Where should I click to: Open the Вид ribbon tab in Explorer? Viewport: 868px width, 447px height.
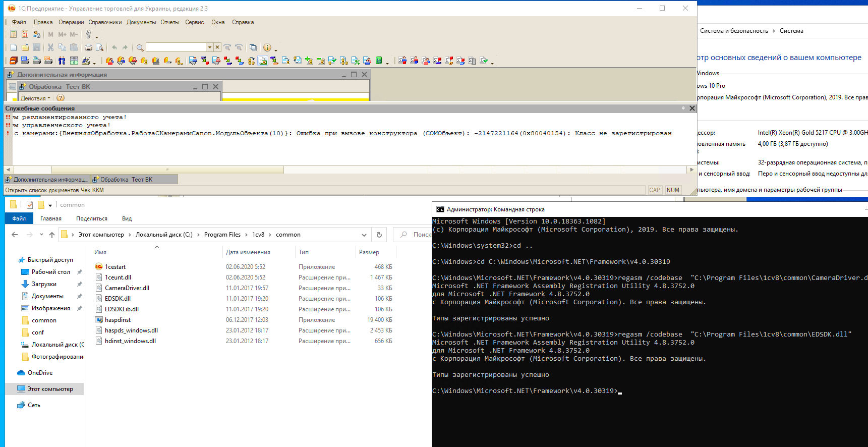coord(127,218)
